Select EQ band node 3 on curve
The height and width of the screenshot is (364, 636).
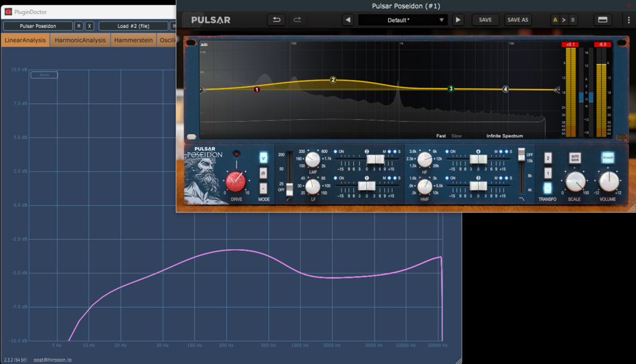tap(451, 88)
